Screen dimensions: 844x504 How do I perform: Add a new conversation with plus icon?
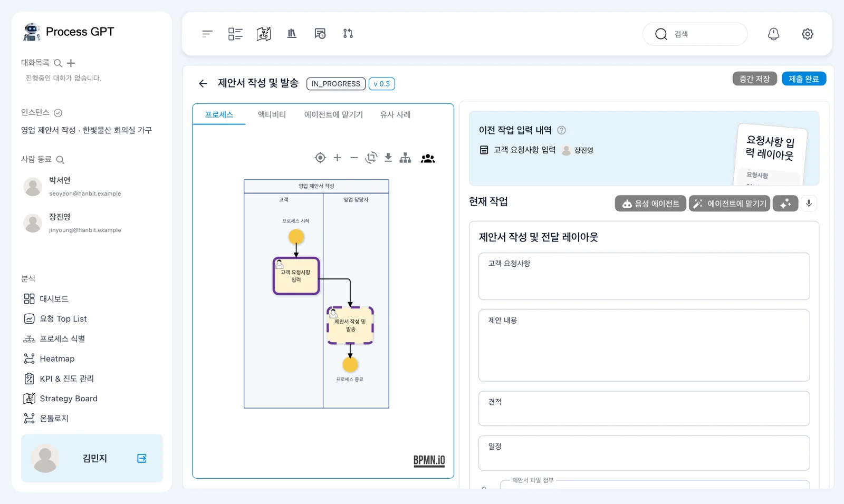(x=71, y=63)
